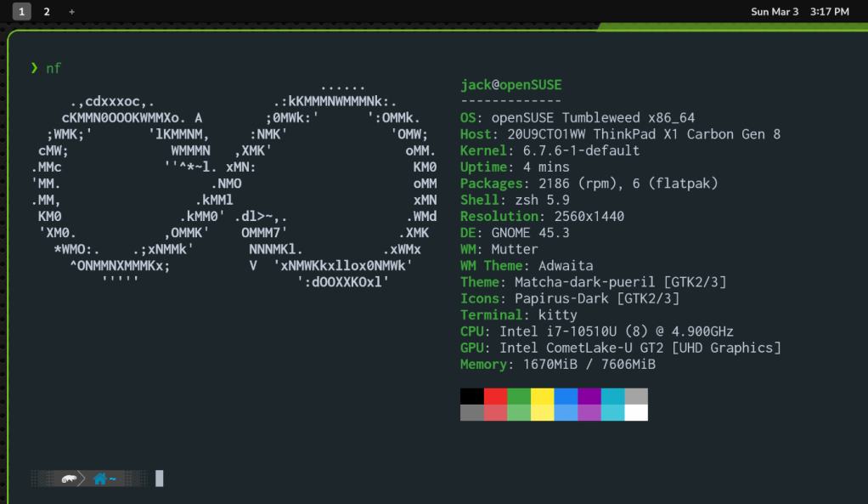868x504 pixels.
Task: Click the terminal block cursor
Action: [159, 479]
